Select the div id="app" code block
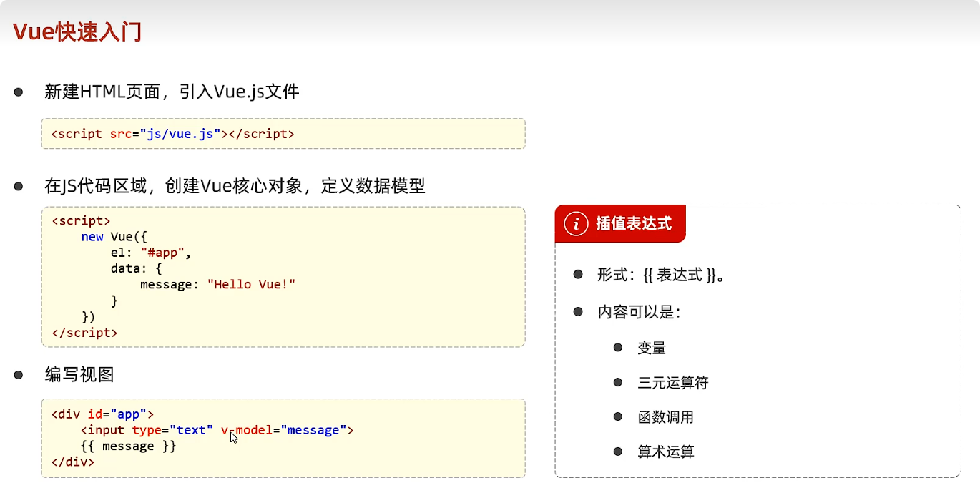Screen dimensions: 980x488 (283, 437)
